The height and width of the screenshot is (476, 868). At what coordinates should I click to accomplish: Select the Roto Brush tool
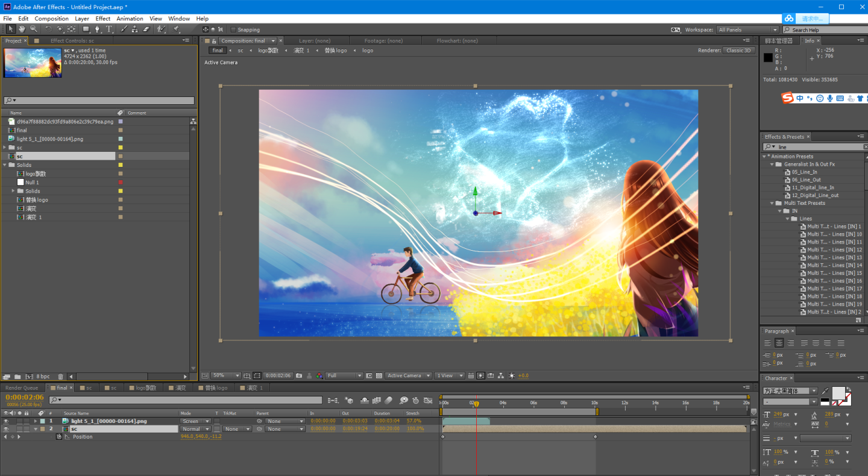coord(161,29)
